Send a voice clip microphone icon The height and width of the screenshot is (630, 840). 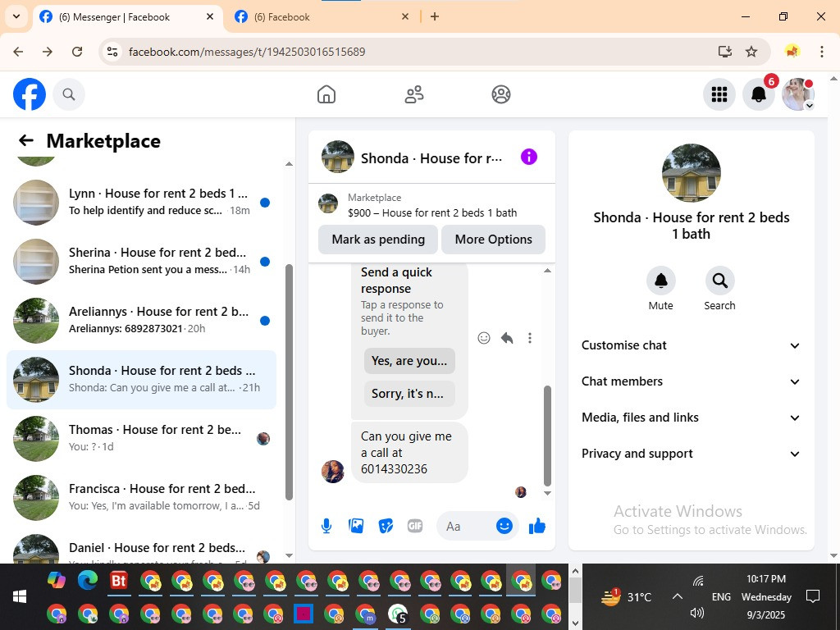pyautogui.click(x=326, y=526)
